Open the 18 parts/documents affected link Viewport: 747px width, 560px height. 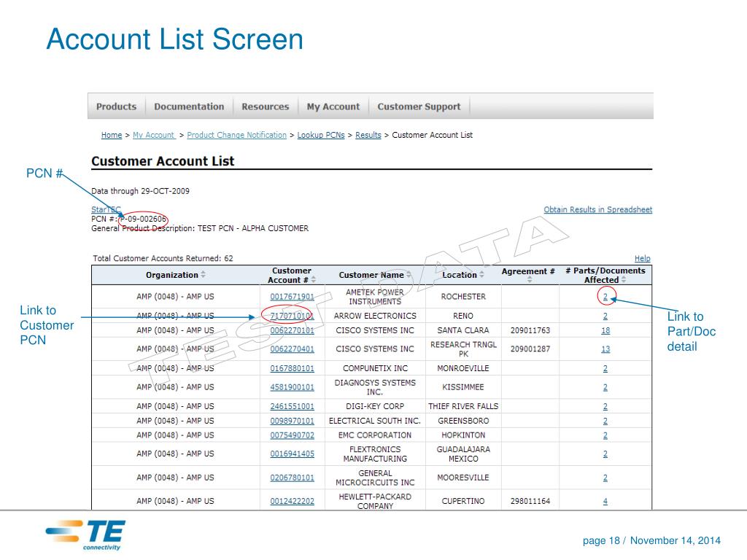pos(605,330)
